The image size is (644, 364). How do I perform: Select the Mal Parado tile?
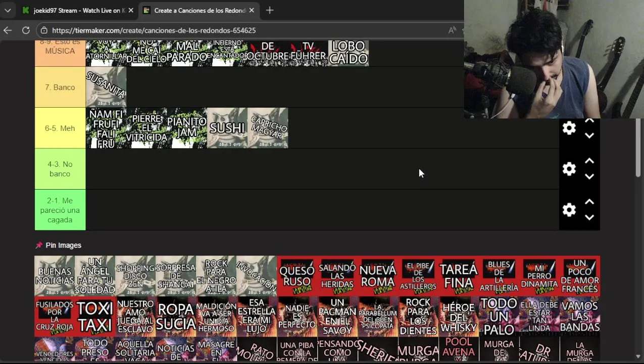click(187, 53)
